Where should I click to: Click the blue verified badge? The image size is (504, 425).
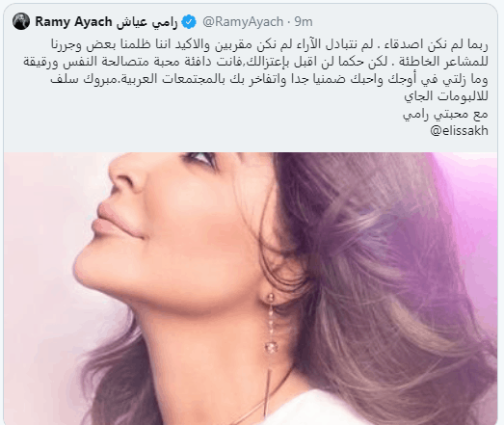click(189, 22)
